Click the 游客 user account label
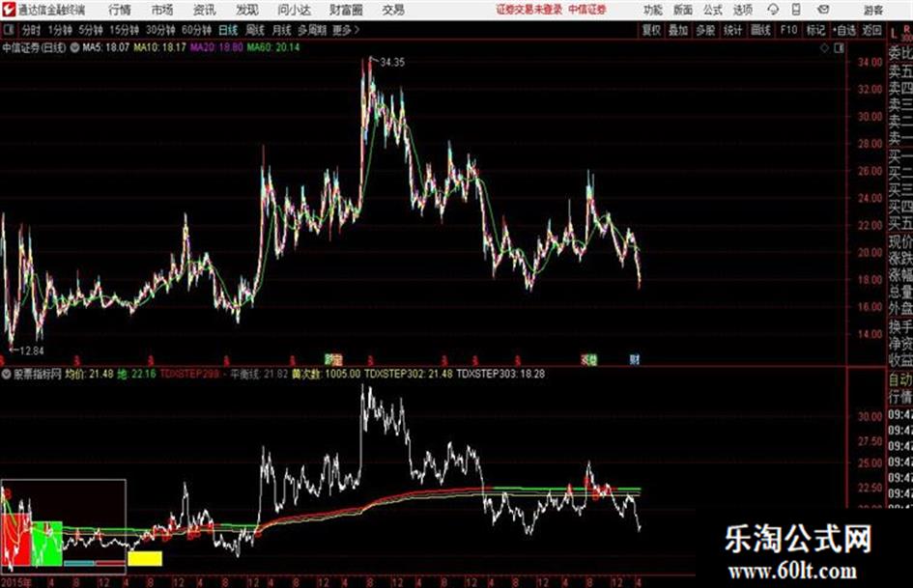 point(872,10)
